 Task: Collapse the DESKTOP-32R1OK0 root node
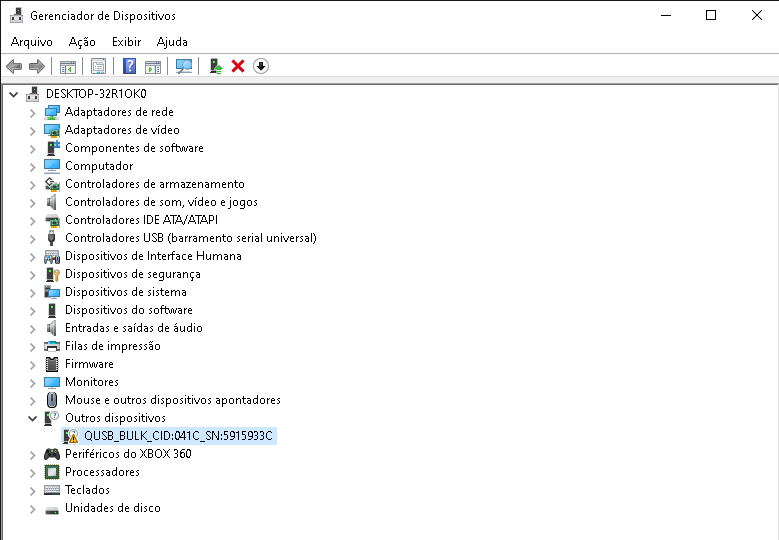click(14, 94)
